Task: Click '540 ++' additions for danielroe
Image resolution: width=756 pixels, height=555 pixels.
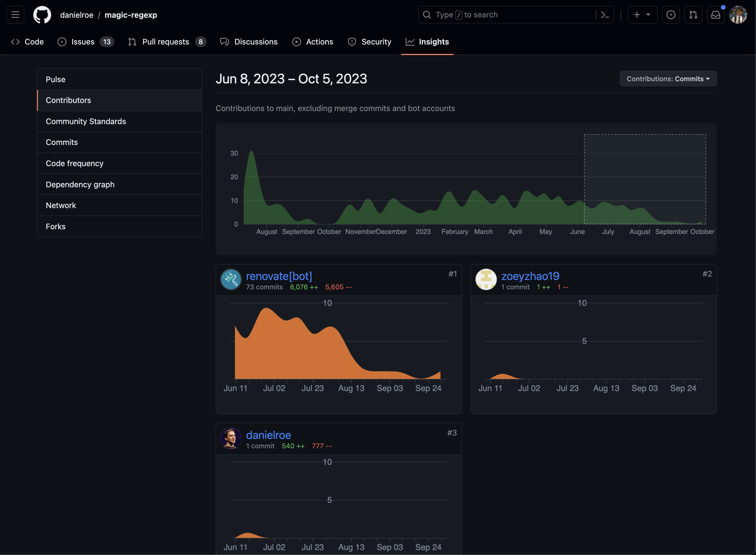Action: point(293,446)
